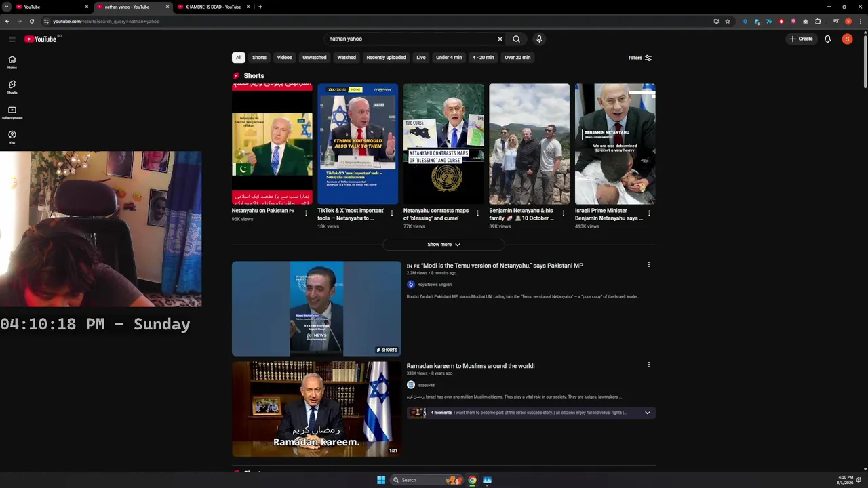Open site information icon in address bar
The width and height of the screenshot is (868, 488).
pos(46,21)
